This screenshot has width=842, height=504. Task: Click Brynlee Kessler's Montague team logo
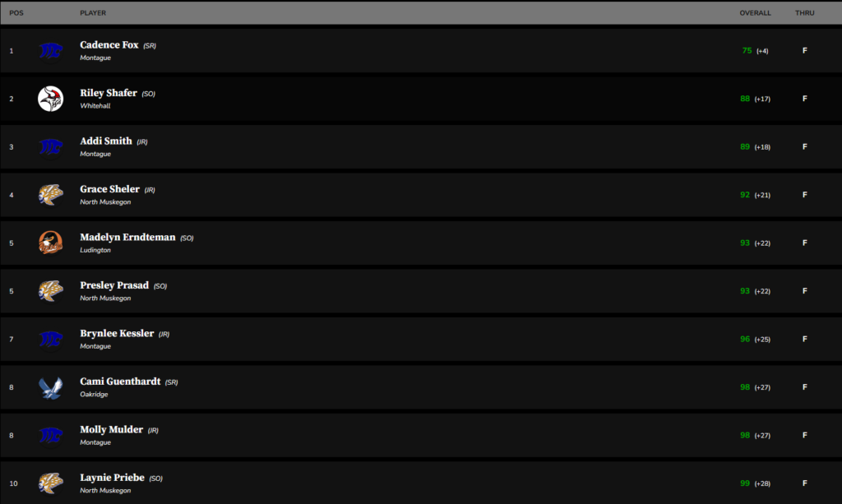pyautogui.click(x=51, y=339)
